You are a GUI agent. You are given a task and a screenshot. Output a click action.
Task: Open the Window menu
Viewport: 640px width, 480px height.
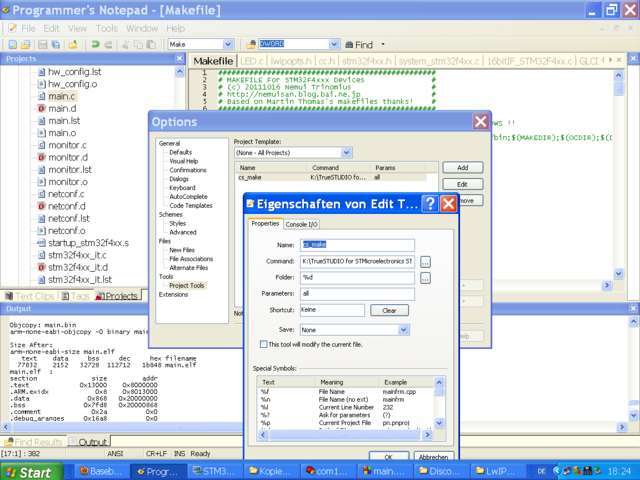coord(142,29)
